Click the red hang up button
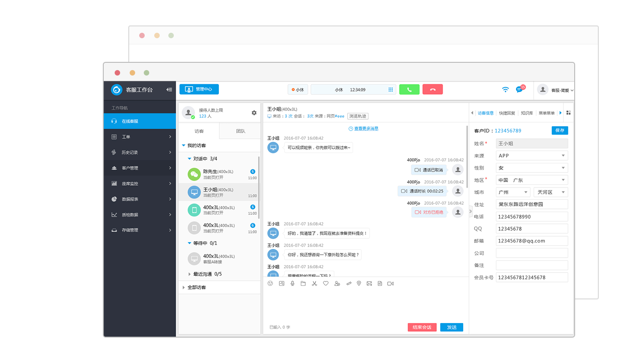Screen dimensions: 637x364 [432, 90]
